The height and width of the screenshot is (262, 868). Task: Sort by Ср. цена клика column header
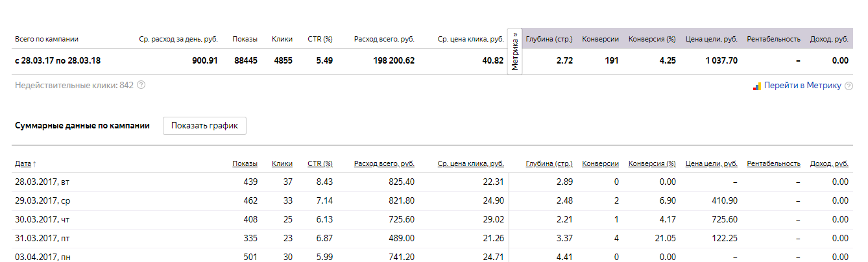point(470,163)
